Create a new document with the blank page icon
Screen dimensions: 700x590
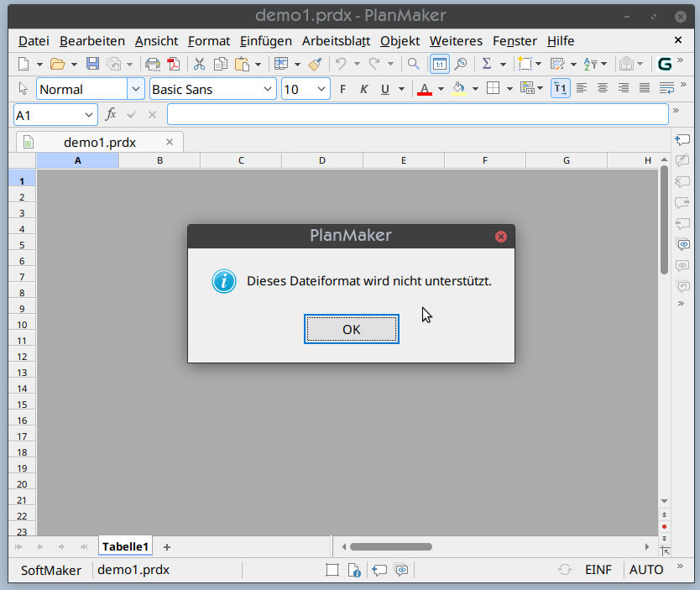(x=24, y=64)
